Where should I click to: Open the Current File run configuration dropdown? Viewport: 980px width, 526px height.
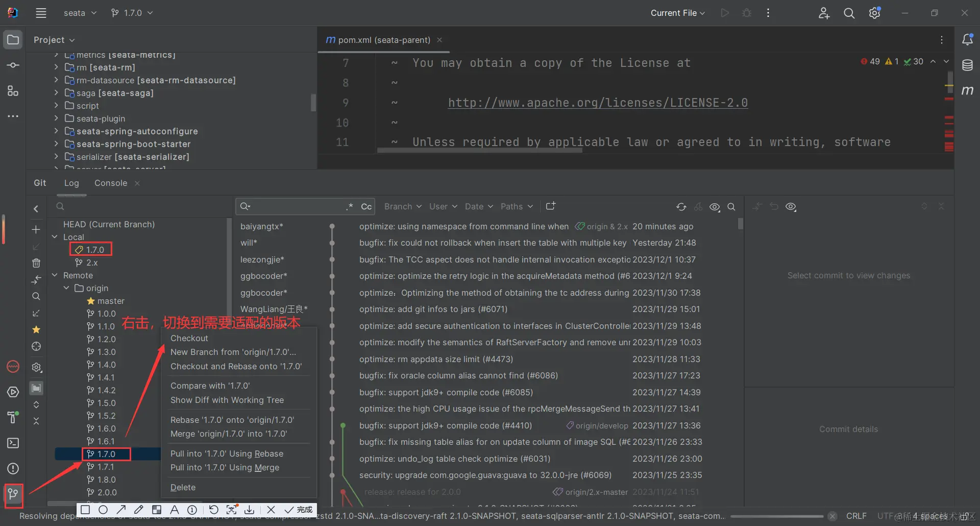coord(677,13)
